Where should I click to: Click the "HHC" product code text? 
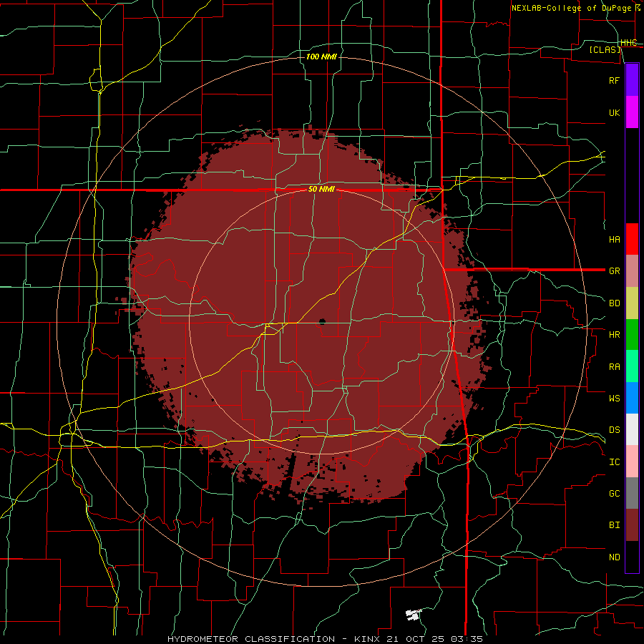coord(628,43)
